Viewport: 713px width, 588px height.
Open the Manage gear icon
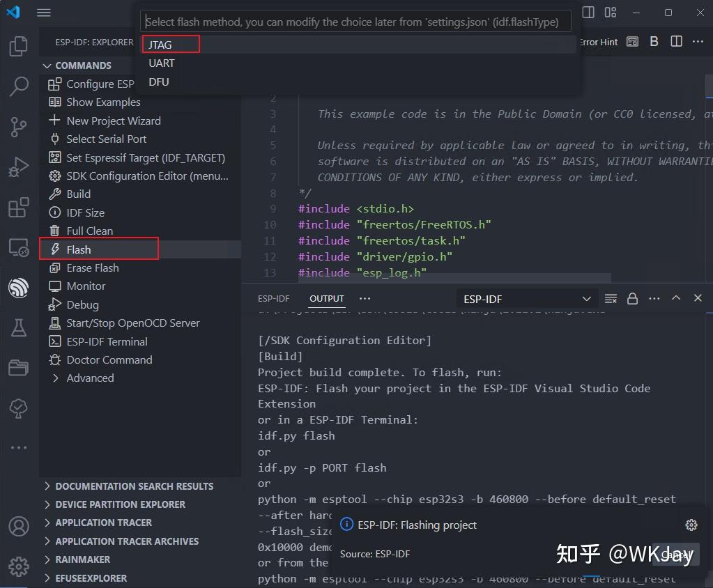pyautogui.click(x=18, y=566)
